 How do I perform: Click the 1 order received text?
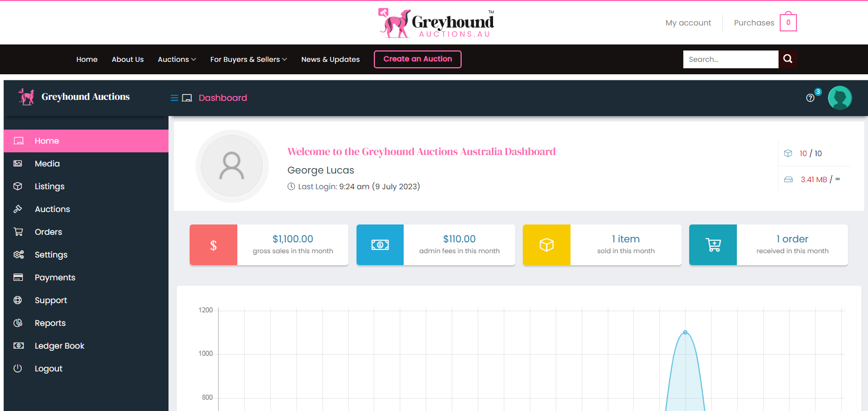[x=792, y=239]
